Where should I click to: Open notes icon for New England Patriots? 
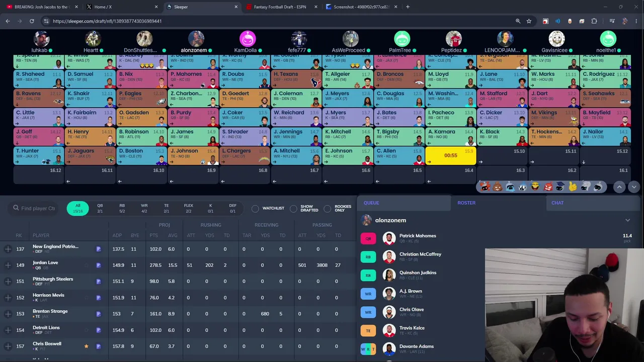(99, 249)
